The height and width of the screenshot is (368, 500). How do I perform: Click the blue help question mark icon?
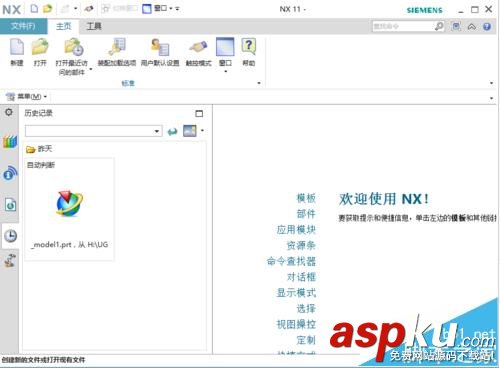coord(487,27)
